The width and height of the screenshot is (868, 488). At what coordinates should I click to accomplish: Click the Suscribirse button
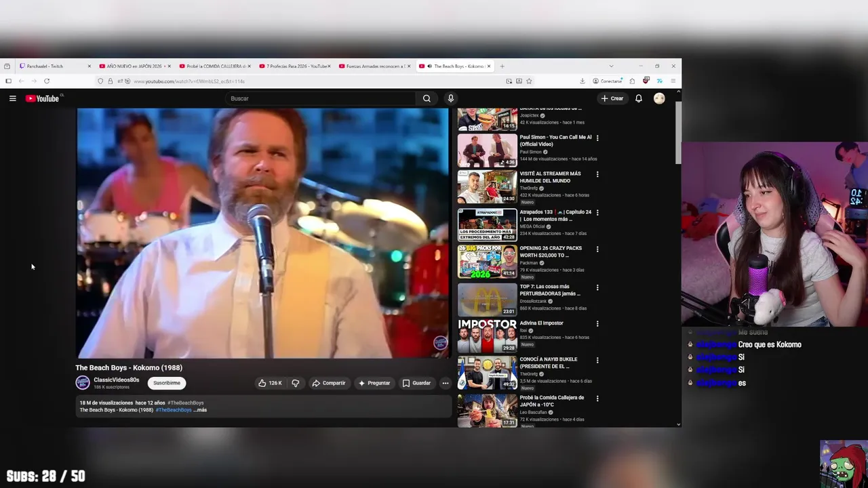(x=167, y=383)
